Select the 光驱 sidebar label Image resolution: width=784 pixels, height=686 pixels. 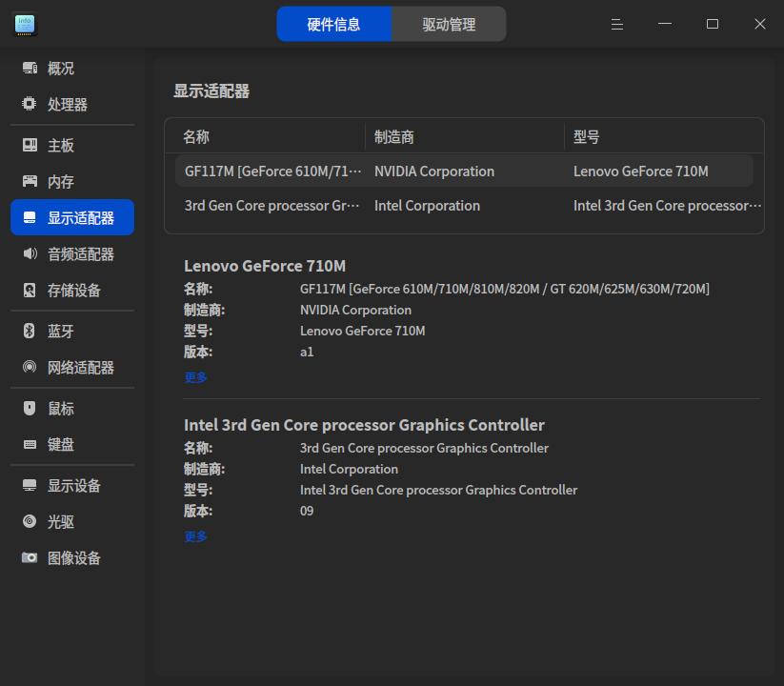tap(61, 521)
